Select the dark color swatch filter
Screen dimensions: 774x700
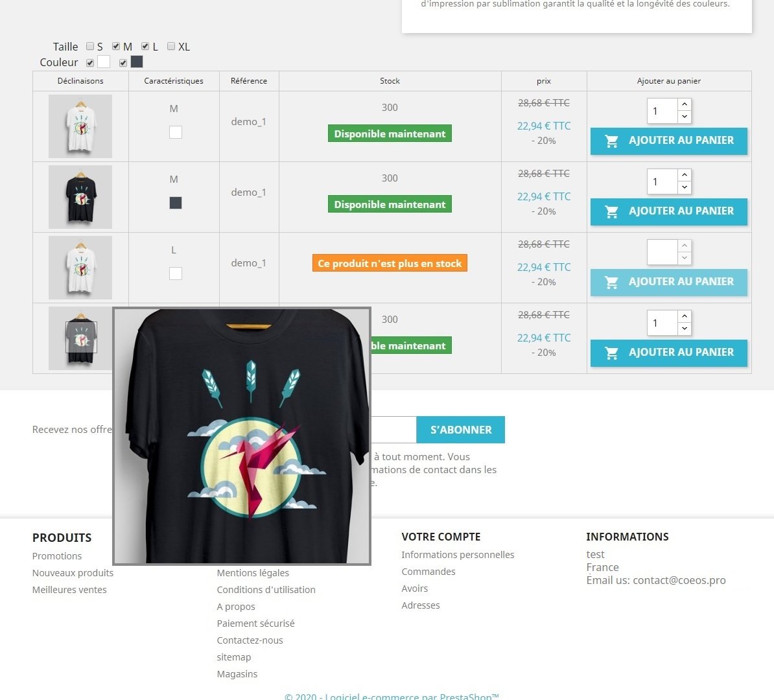tap(137, 62)
